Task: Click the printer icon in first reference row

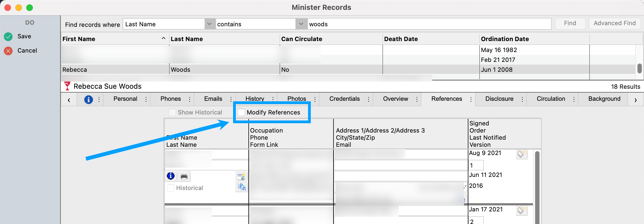Action: 184,176
